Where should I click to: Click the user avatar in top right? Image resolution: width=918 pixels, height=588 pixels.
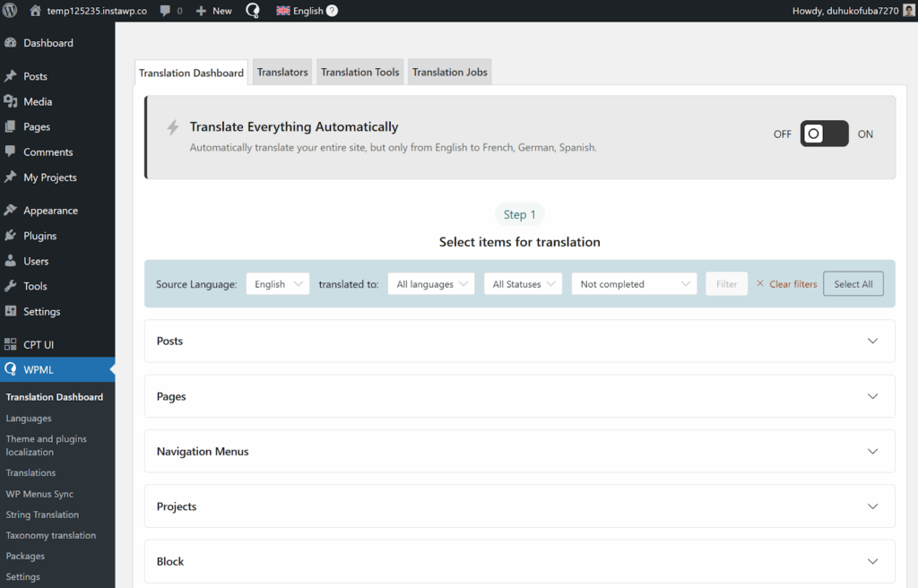coord(908,11)
